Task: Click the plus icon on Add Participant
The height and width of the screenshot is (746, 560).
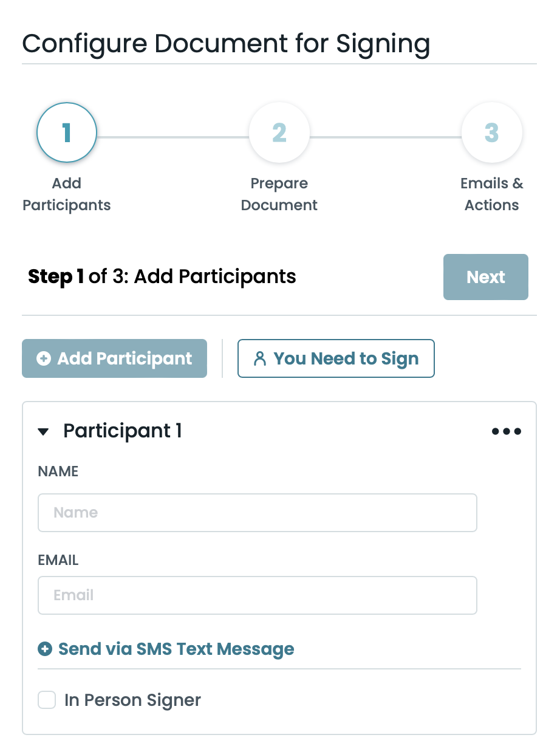Action: (44, 359)
